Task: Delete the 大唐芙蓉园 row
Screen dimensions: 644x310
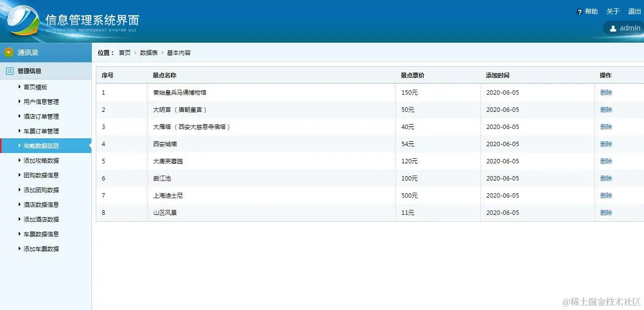Action: [x=606, y=161]
